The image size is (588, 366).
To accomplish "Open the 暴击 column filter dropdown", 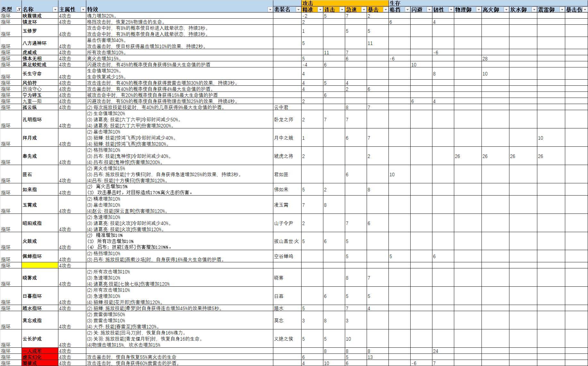I will pyautogui.click(x=385, y=10).
